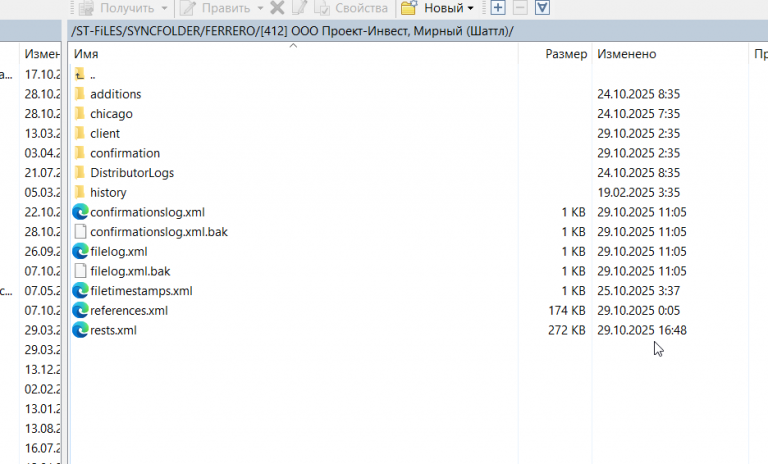Click the left panel date 16.07.2
Viewport: 768px width, 464px height.
43,448
